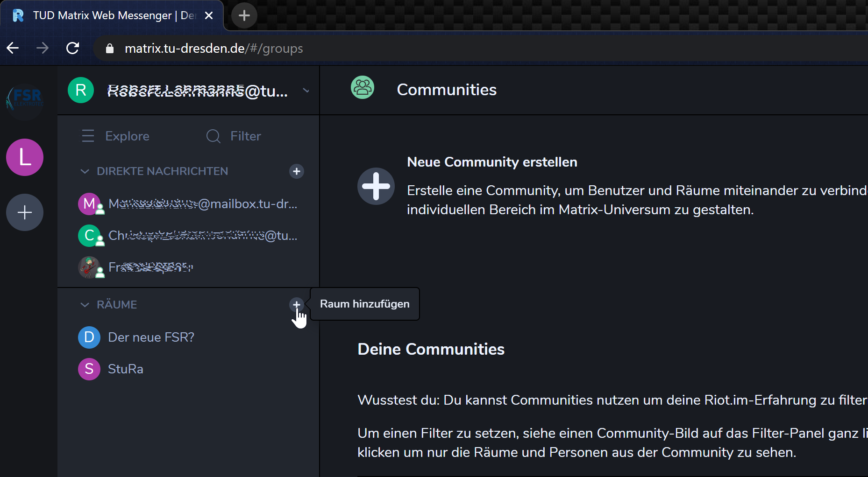Click the green R user avatar

(81, 90)
